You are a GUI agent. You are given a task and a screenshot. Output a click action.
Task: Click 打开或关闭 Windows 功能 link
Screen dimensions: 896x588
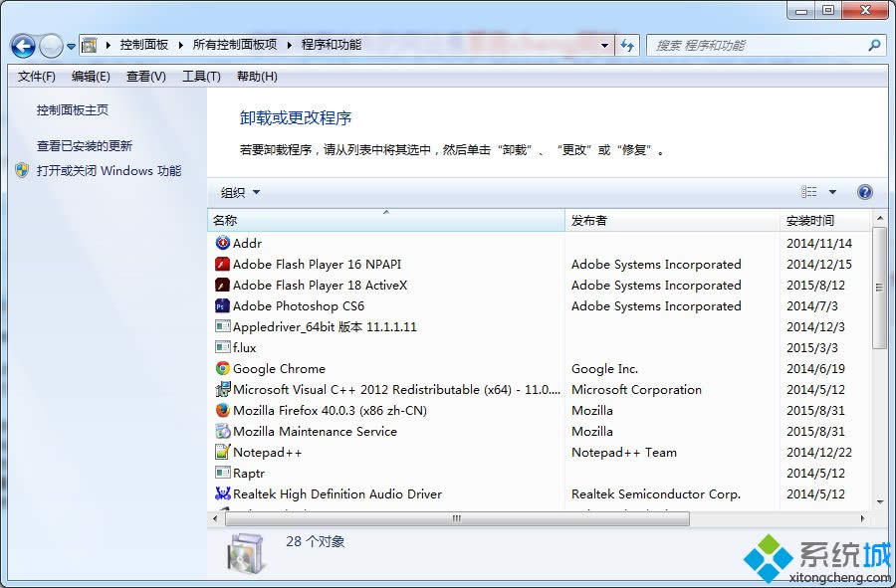click(109, 171)
